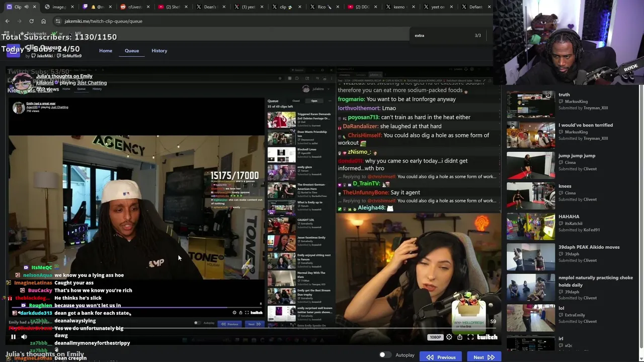Screen dimensions: 644x362
Task: Open the JakeMiki GitHub link
Action: point(42,56)
